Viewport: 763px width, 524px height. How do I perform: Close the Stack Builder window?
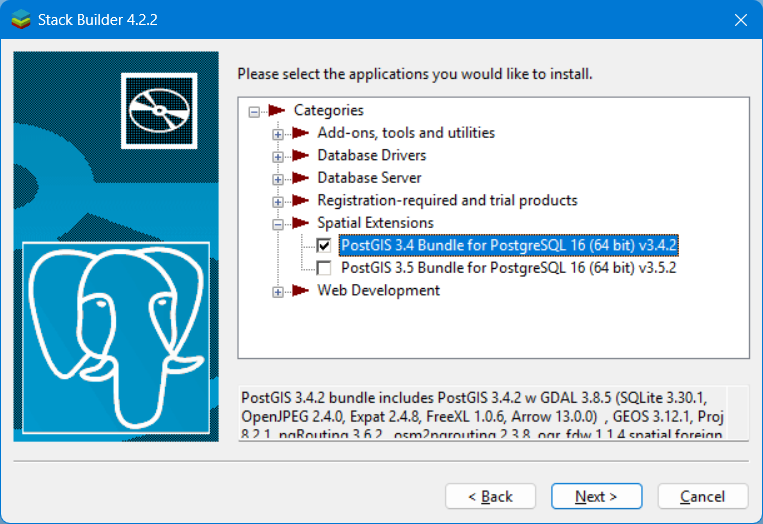(741, 20)
